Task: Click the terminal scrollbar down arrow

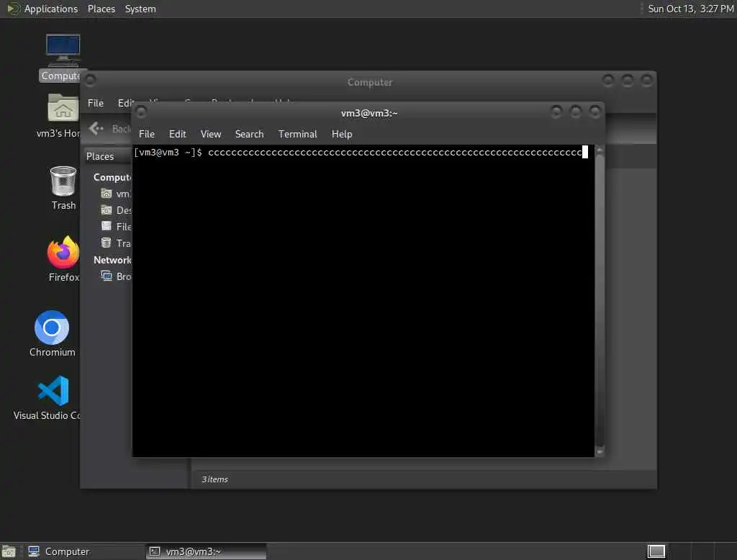Action: [600, 452]
